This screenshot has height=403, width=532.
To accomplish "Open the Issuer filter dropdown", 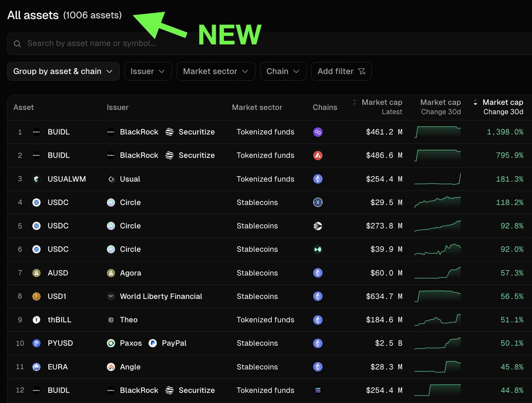I will pos(148,71).
